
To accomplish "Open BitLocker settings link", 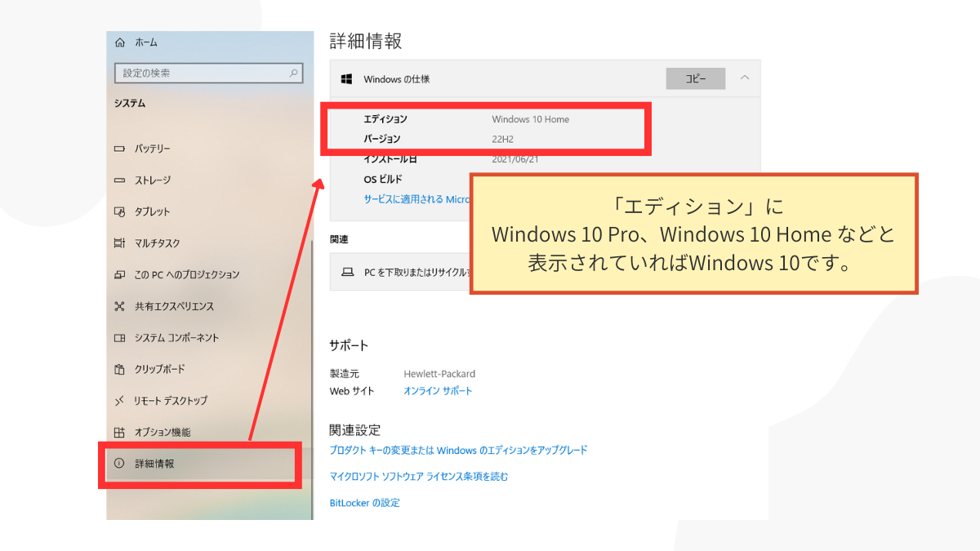I will coord(364,503).
